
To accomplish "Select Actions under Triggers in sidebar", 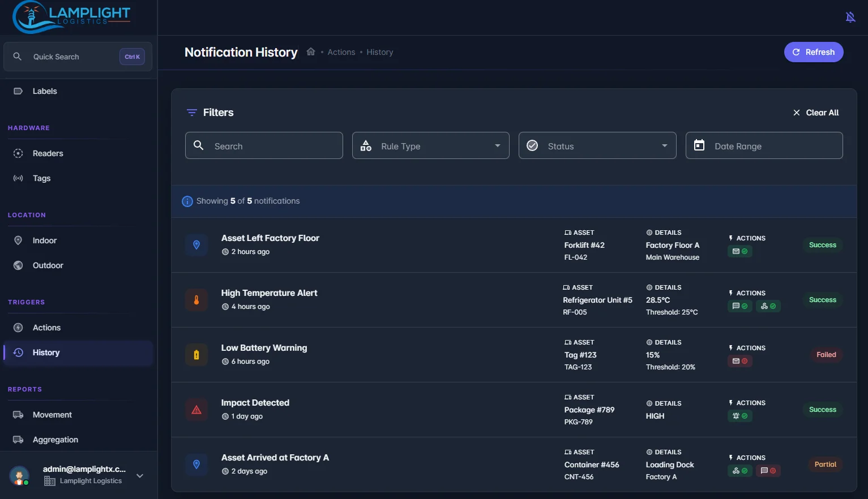I will pyautogui.click(x=46, y=328).
